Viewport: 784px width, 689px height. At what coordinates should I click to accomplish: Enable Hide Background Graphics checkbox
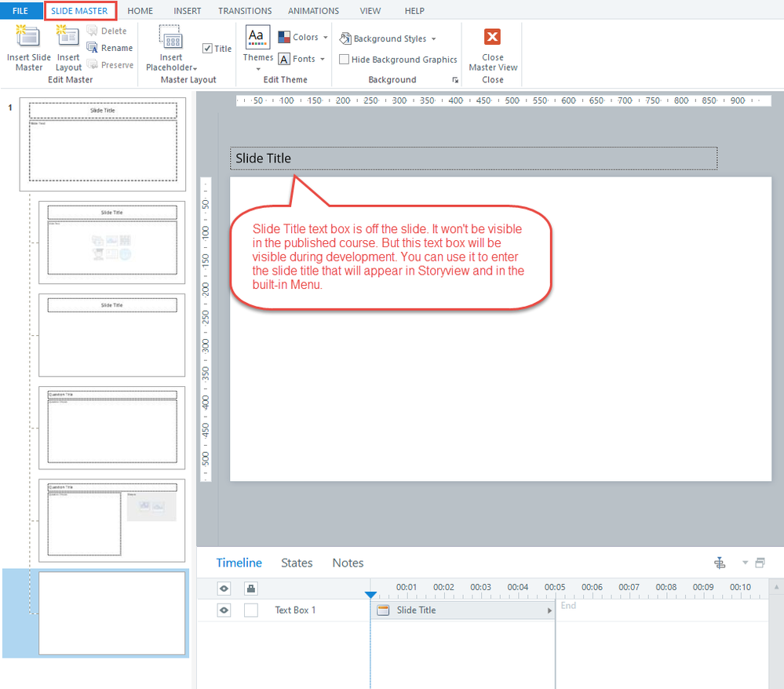click(x=344, y=60)
